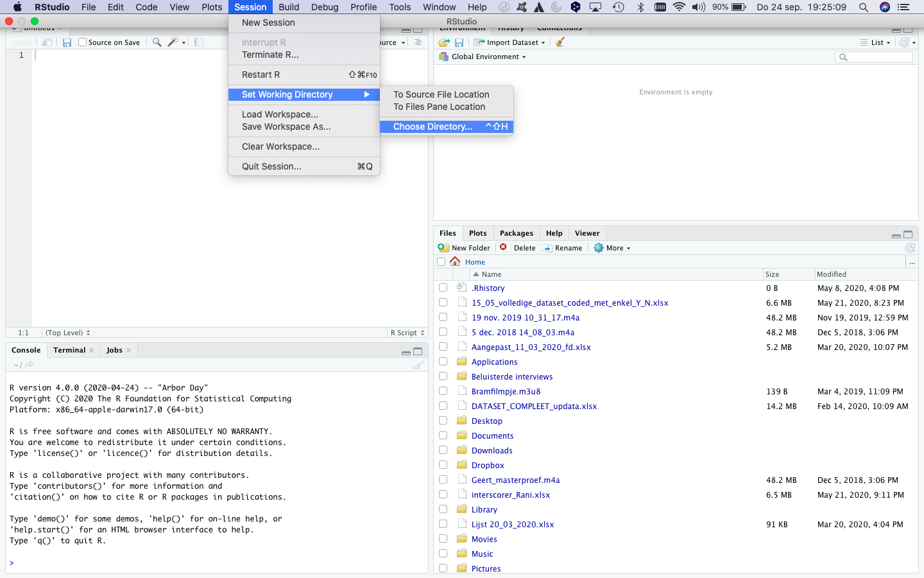The image size is (924, 578).
Task: Click the New Folder icon in the Files pane
Action: click(x=443, y=248)
